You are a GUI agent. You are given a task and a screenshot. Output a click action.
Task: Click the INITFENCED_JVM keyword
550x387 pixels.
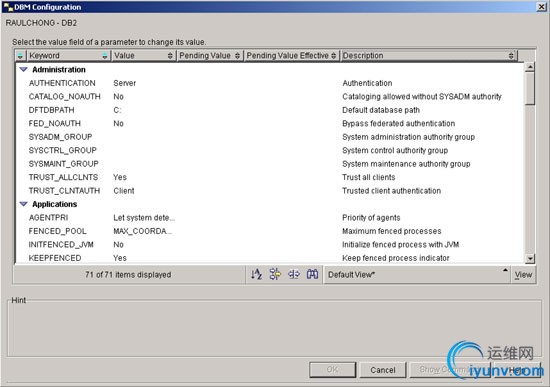[61, 245]
